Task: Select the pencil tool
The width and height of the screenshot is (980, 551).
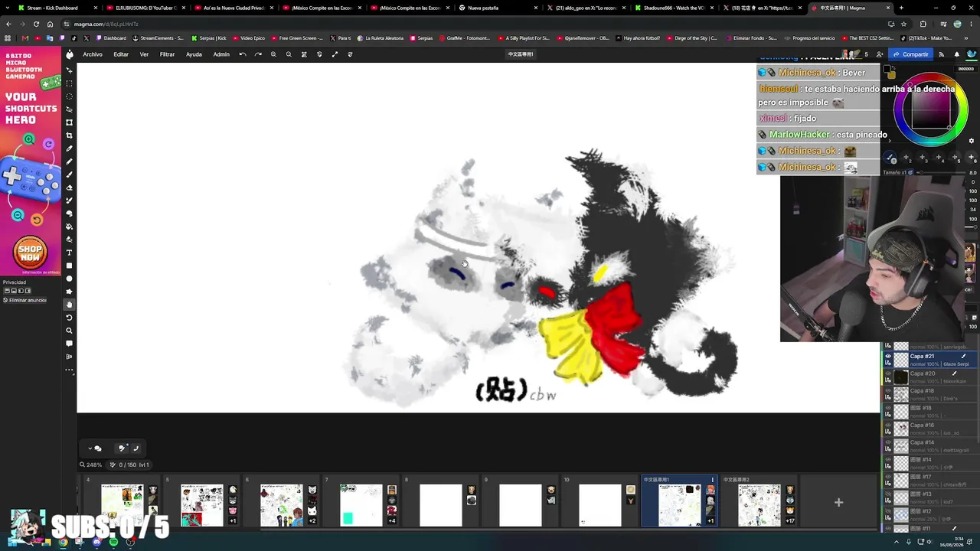Action: pos(69,161)
